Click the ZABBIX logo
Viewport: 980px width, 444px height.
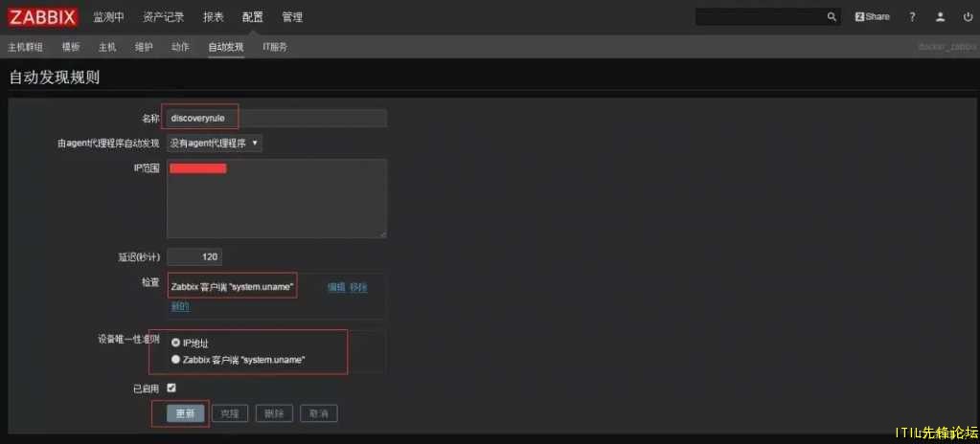[x=43, y=17]
